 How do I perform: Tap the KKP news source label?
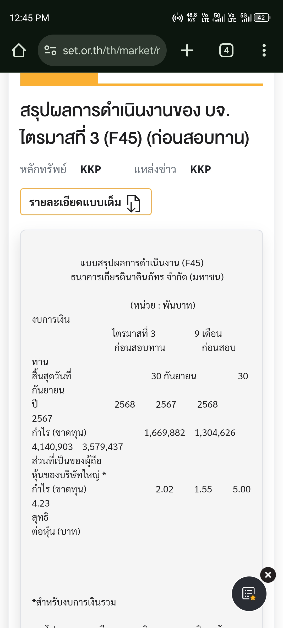click(200, 170)
